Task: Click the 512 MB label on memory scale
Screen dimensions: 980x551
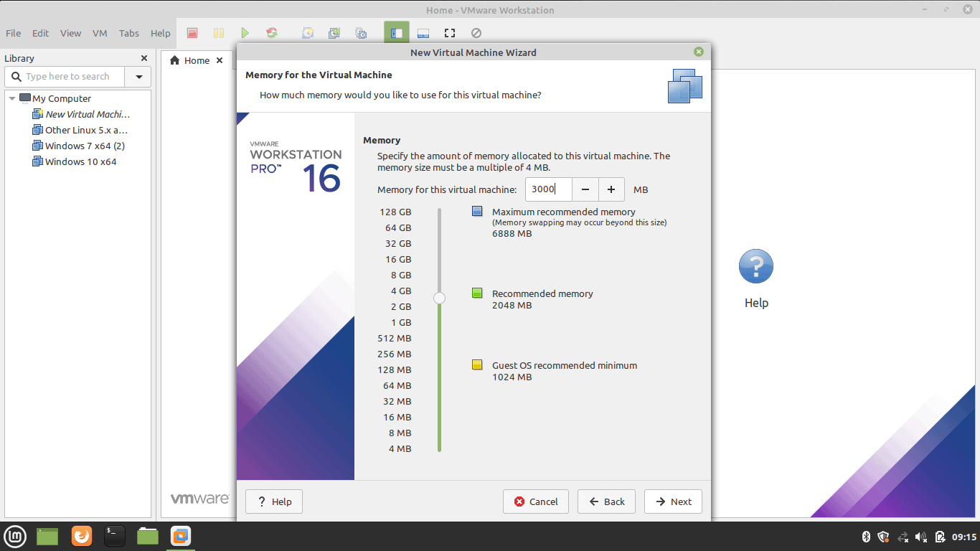Action: pos(395,338)
